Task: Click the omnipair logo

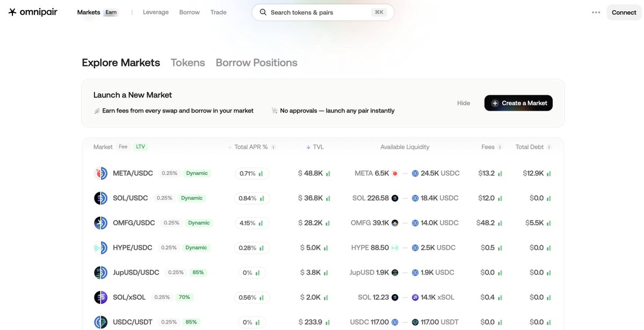Action: click(x=33, y=12)
